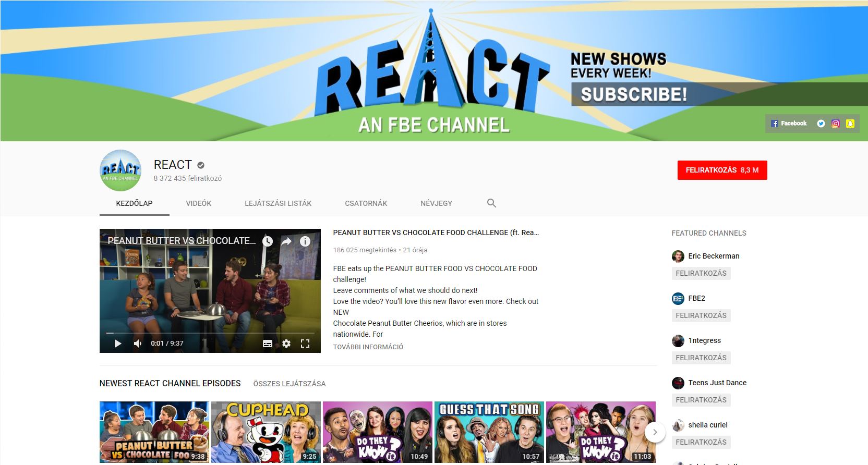Viewport: 868px width, 465px height.
Task: Click the video progress bar
Action: point(210,333)
